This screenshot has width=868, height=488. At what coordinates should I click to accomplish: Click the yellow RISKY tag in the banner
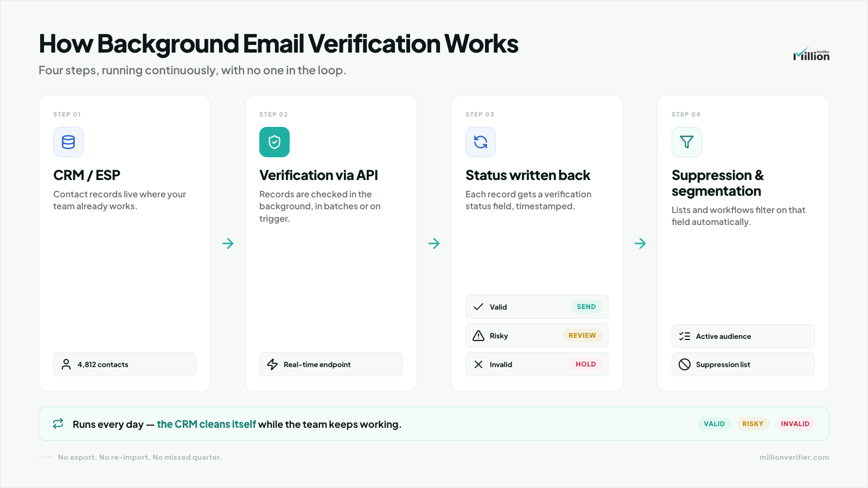coord(753,424)
